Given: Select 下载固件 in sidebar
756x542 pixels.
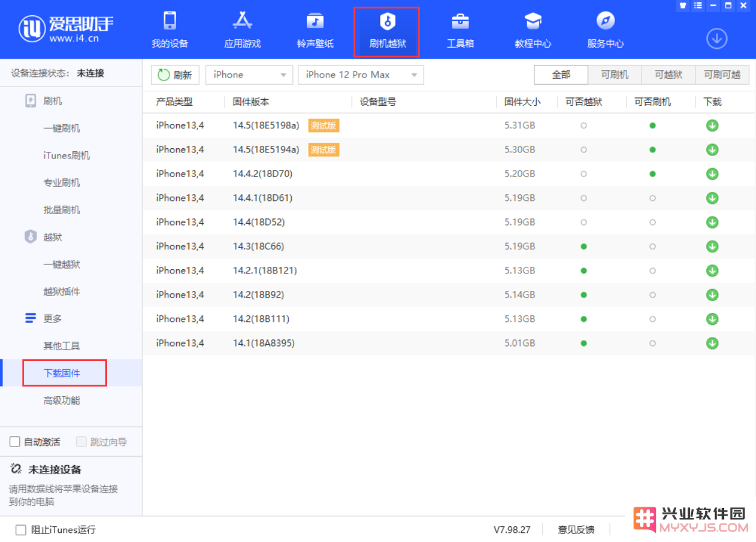Looking at the screenshot, I should click(x=62, y=373).
